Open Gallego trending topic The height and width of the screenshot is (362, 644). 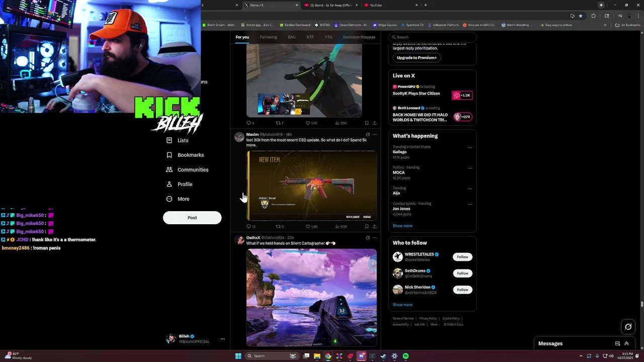(x=400, y=152)
